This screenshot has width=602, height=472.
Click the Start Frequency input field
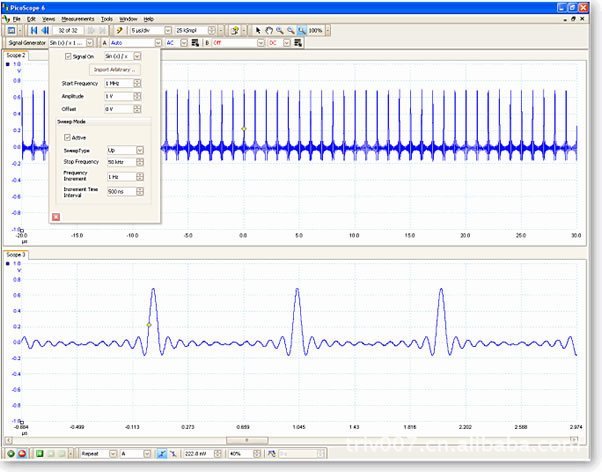coord(118,83)
